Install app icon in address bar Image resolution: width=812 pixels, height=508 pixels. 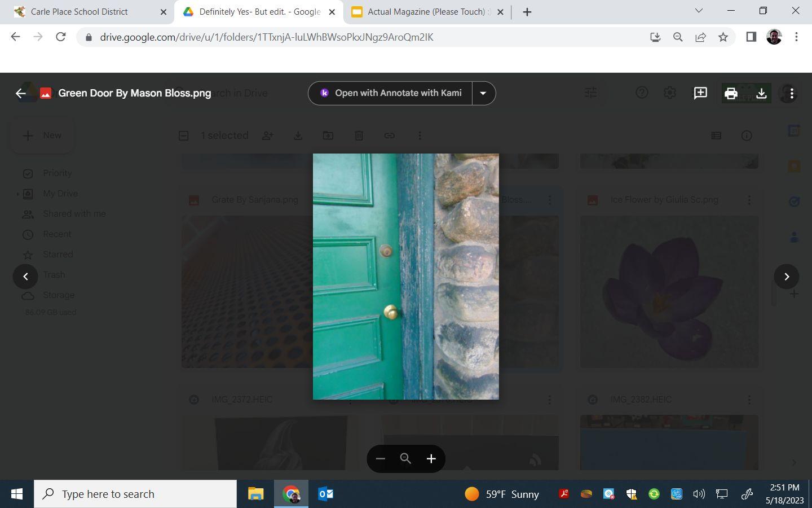click(x=655, y=37)
